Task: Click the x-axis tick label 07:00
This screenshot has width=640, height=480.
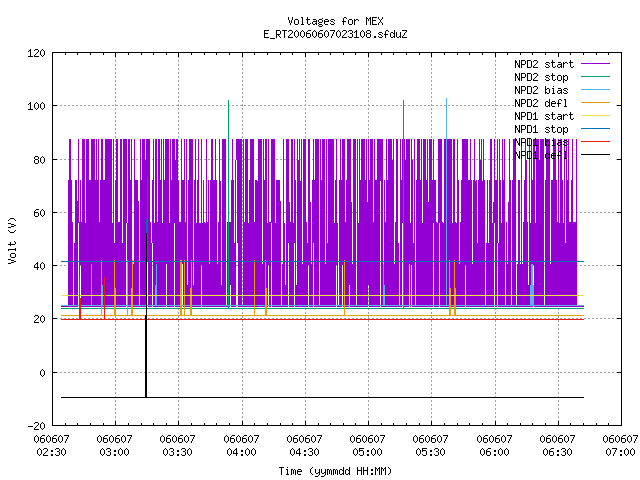Action: [620, 452]
